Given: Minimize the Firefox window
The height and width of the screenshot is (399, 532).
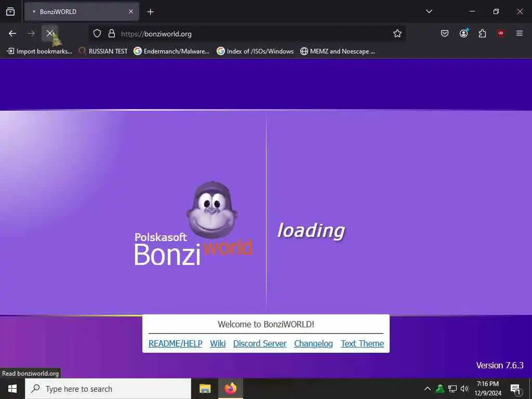Looking at the screenshot, I should (472, 11).
